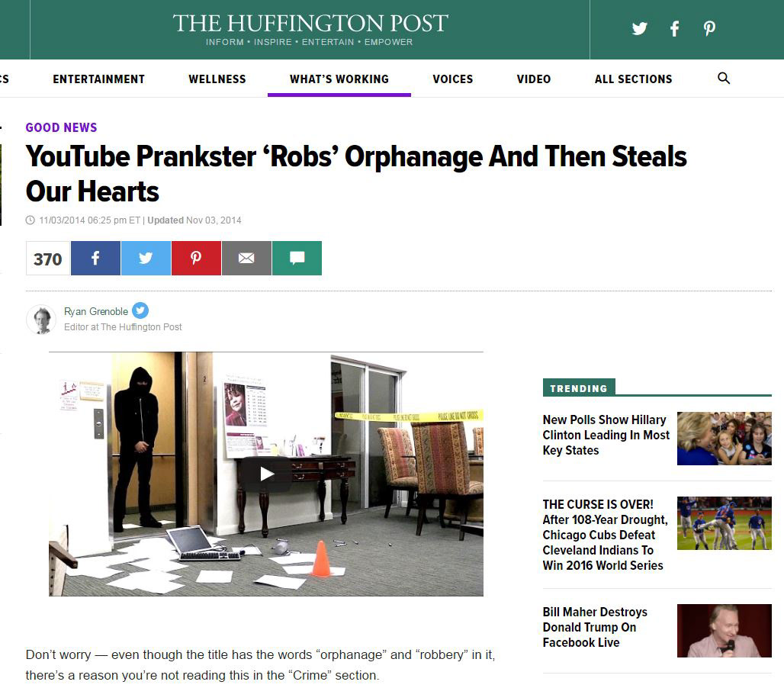This screenshot has height=688, width=784.
Task: Open Bill Maher trending story thumbnail
Action: point(724,631)
